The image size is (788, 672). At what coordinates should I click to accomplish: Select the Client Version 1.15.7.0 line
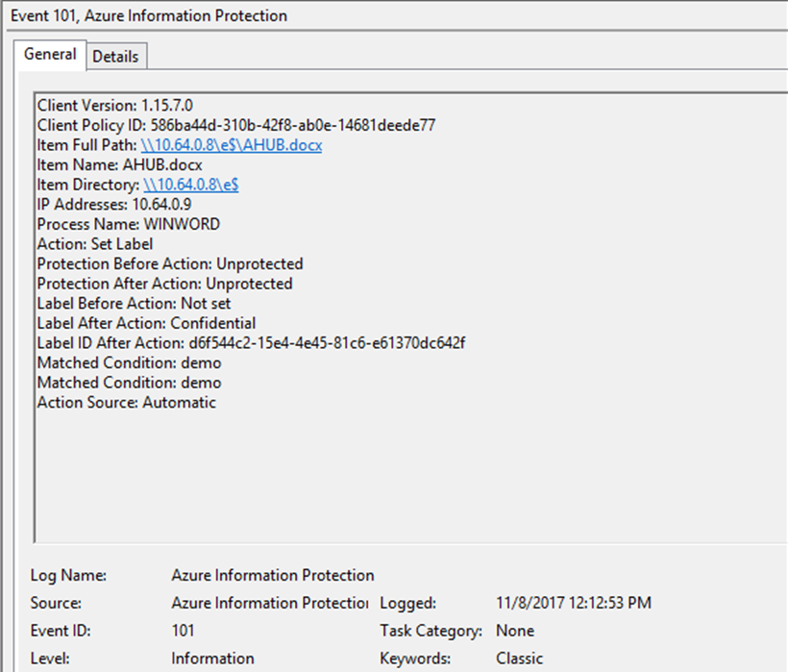click(114, 106)
